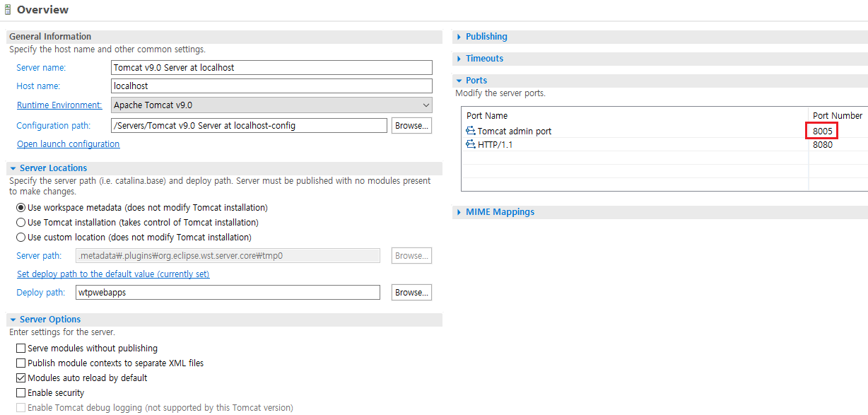Select the Tomcat admin port row text
The width and height of the screenshot is (868, 415).
pyautogui.click(x=515, y=131)
